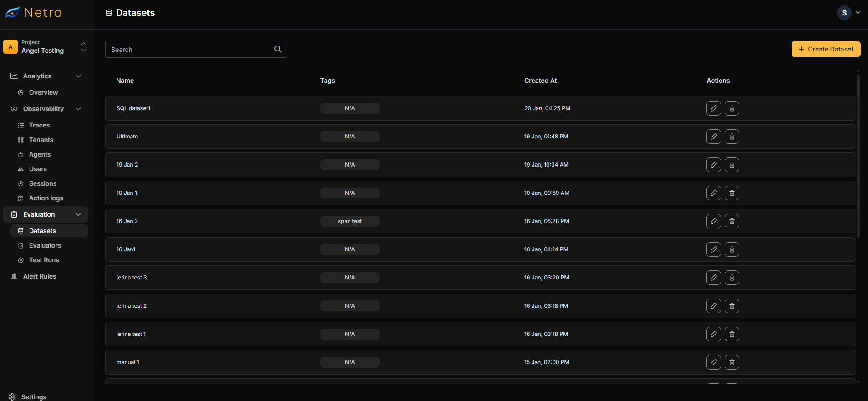Click the Angel Testing project badge

tap(10, 47)
